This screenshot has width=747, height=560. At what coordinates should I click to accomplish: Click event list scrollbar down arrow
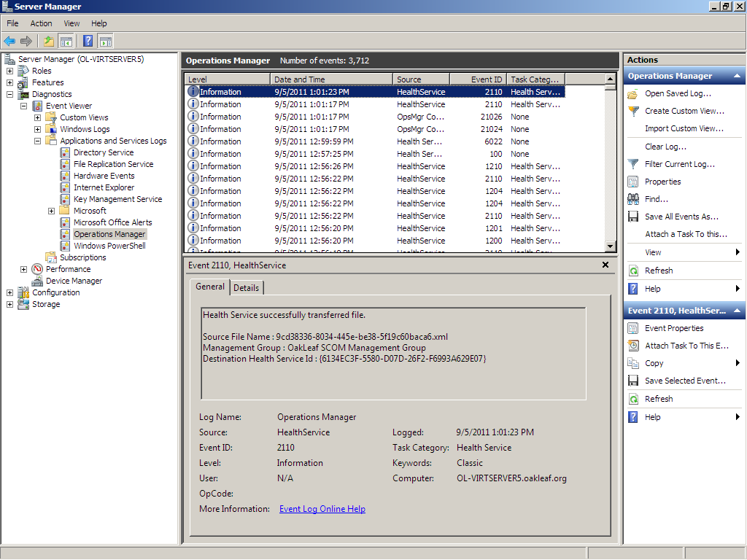pyautogui.click(x=611, y=246)
